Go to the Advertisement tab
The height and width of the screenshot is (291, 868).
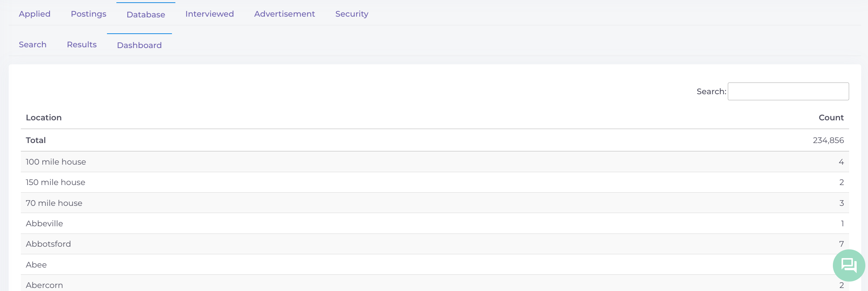pos(285,14)
